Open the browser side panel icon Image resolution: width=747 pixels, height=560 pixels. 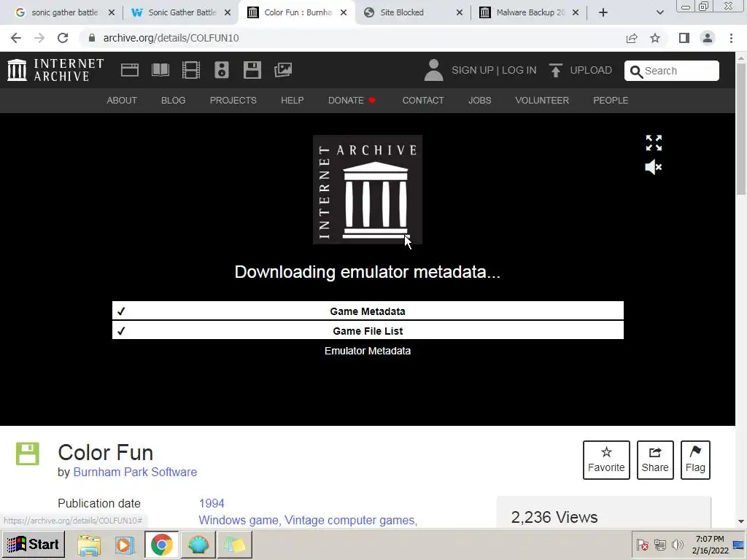[684, 38]
